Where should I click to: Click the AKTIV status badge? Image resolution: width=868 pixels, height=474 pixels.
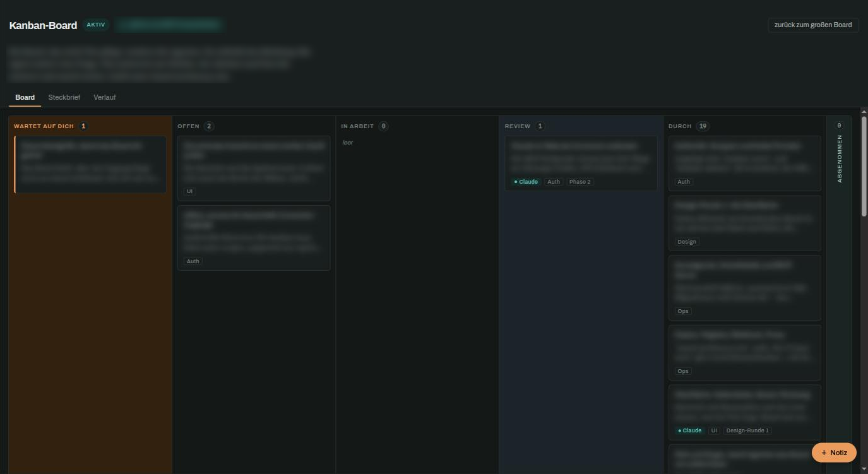tap(96, 25)
